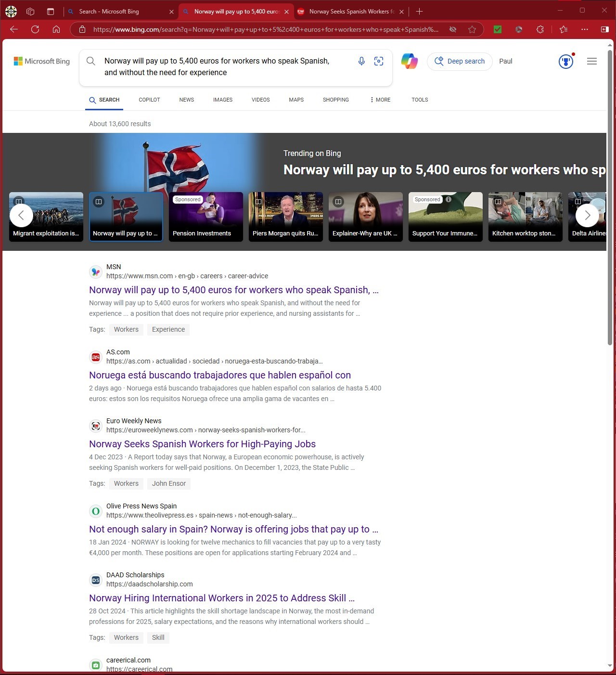This screenshot has width=616, height=675.
Task: Open Norway Seeks Spanish Workers for High-Paying Jobs
Action: coord(202,444)
